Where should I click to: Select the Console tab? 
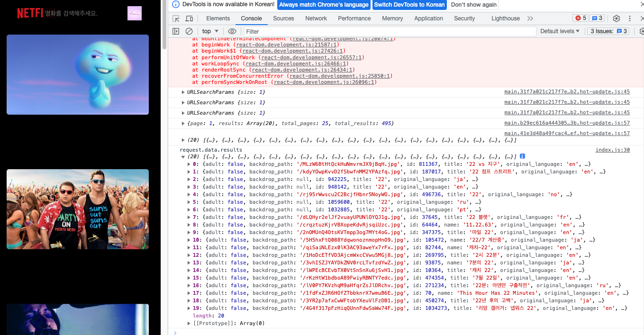[251, 18]
